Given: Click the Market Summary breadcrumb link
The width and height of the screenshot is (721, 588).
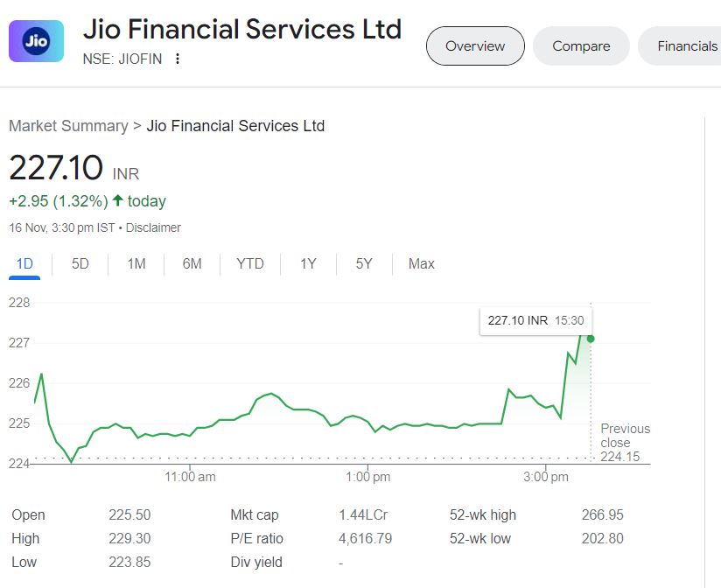Looking at the screenshot, I should coord(68,126).
